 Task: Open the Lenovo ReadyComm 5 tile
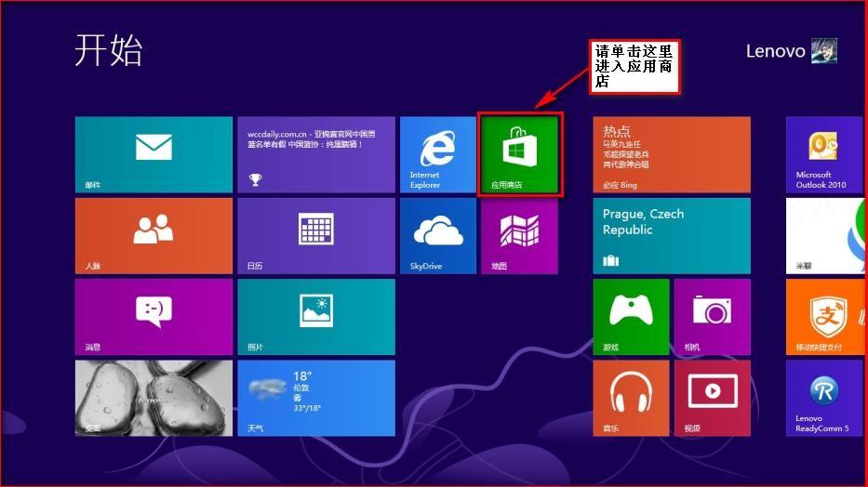[825, 398]
